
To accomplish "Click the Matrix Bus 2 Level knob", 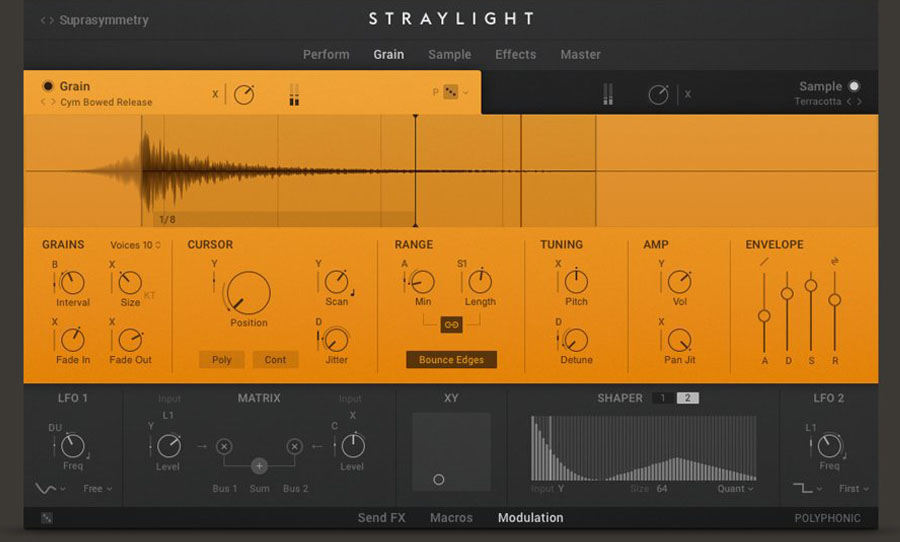I will 353,446.
